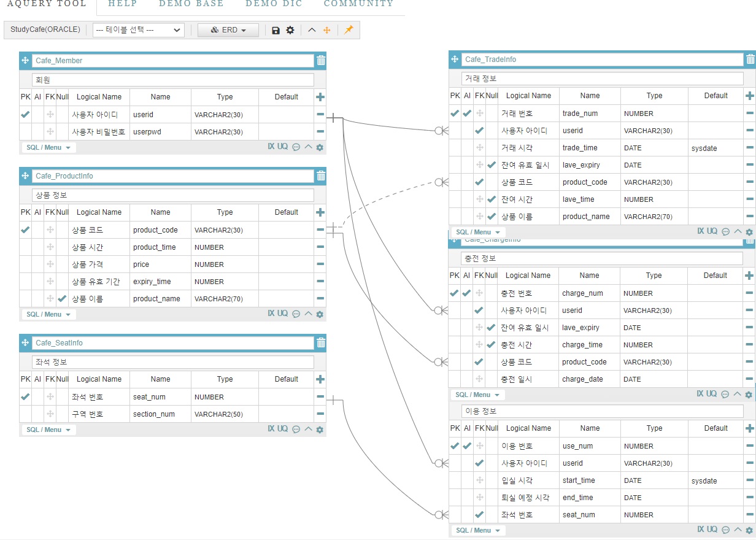The image size is (756, 540).
Task: Click move handle of Cafe_Member table header
Action: [25, 60]
